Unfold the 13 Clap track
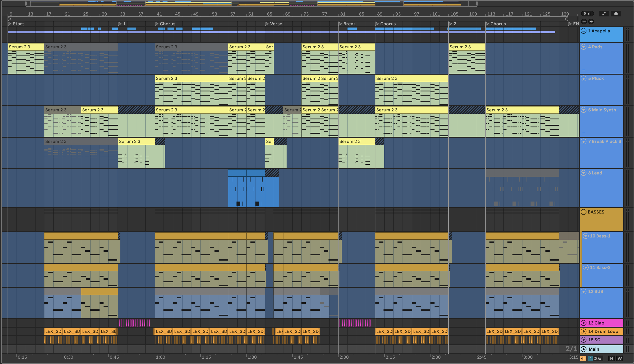The image size is (634, 364). (583, 323)
